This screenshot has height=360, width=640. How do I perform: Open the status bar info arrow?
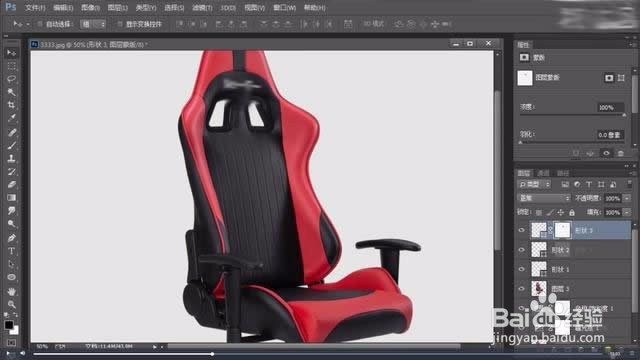click(155, 347)
